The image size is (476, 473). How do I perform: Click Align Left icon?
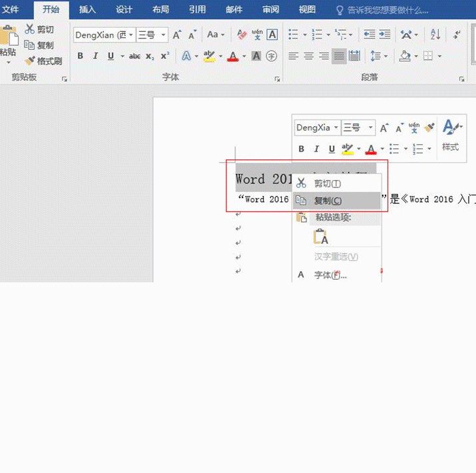[293, 56]
